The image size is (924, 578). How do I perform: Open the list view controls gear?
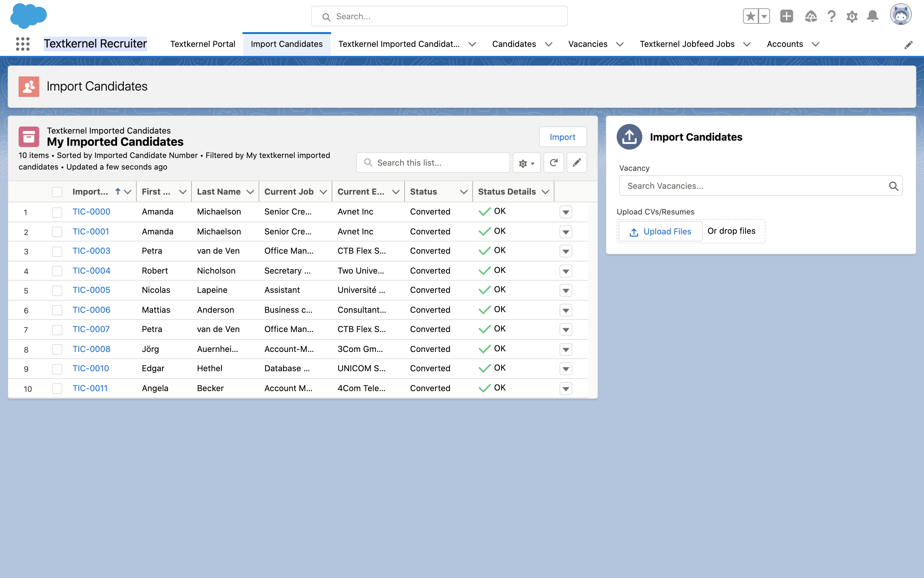tap(526, 163)
